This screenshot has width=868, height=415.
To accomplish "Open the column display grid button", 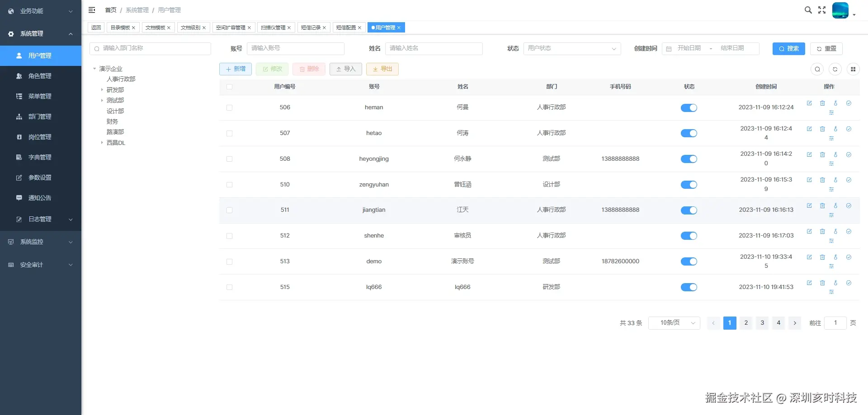I will 853,69.
